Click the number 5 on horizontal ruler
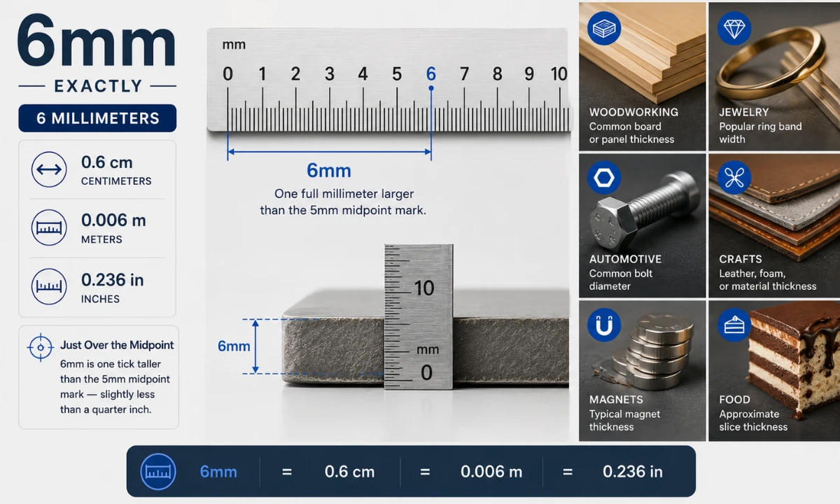Viewport: 840px width, 504px height. click(x=397, y=73)
